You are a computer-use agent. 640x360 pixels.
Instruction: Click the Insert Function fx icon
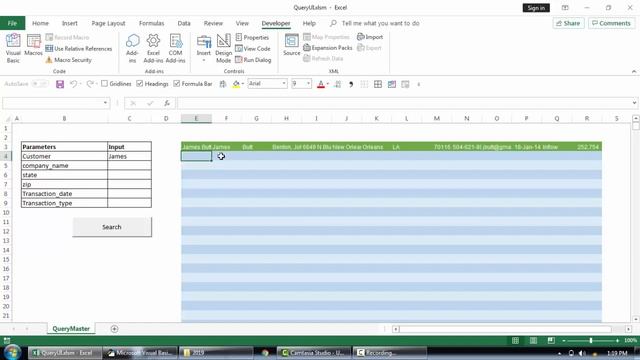167,103
